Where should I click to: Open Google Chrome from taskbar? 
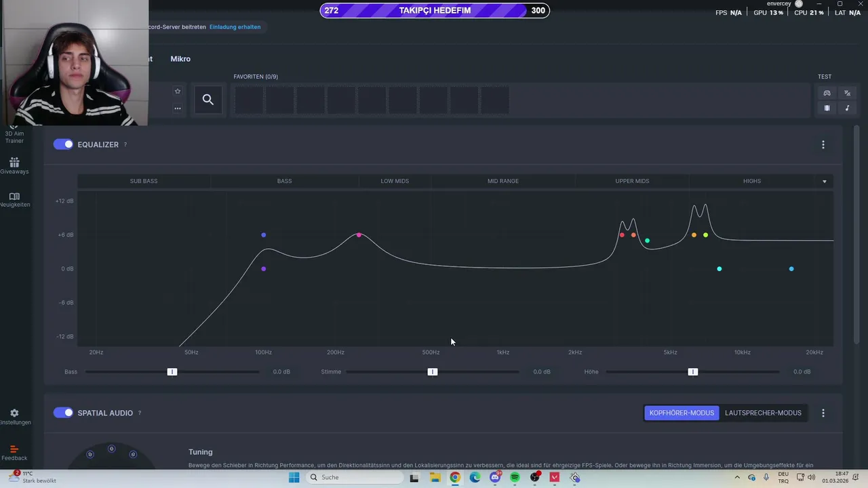pos(455,477)
